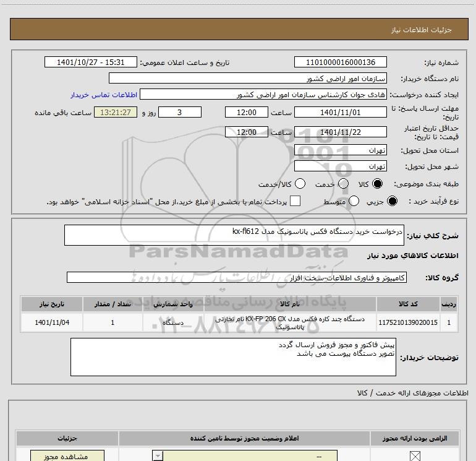Select the کالا/خدمت category radio button
Viewport: 476px width, 461px height.
[x=300, y=184]
